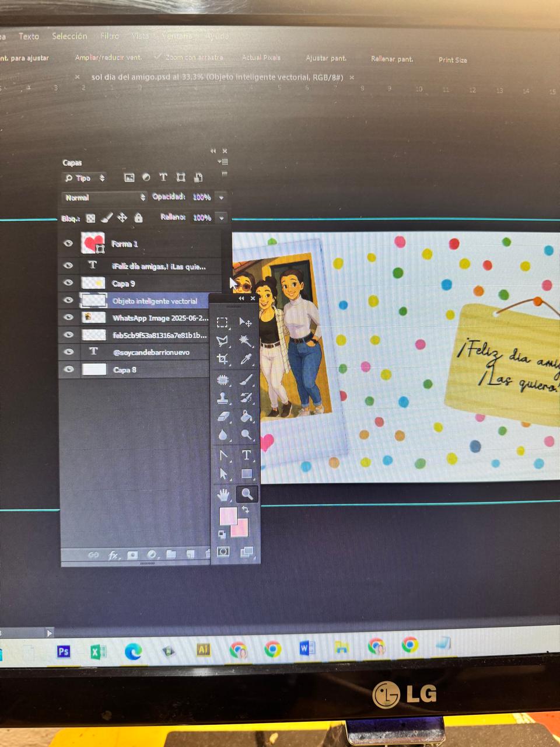Select the Dodge tool
This screenshot has width=560, height=747.
coord(247,435)
